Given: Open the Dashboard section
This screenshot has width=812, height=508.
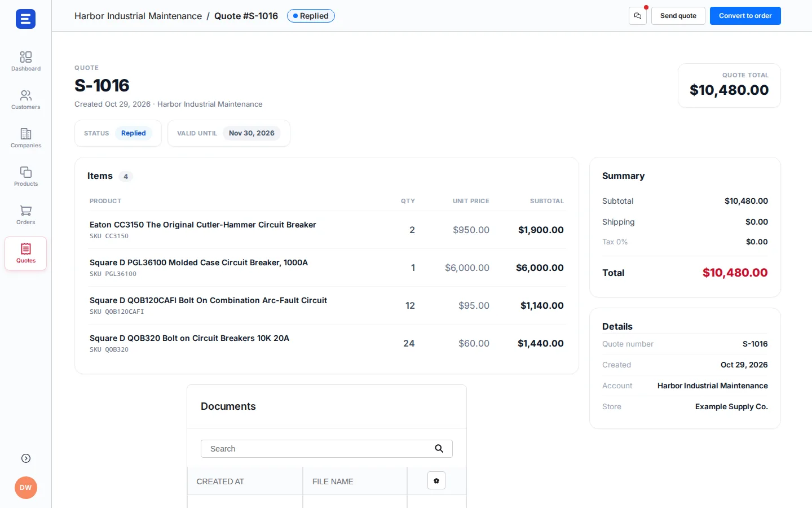Looking at the screenshot, I should click(x=26, y=62).
